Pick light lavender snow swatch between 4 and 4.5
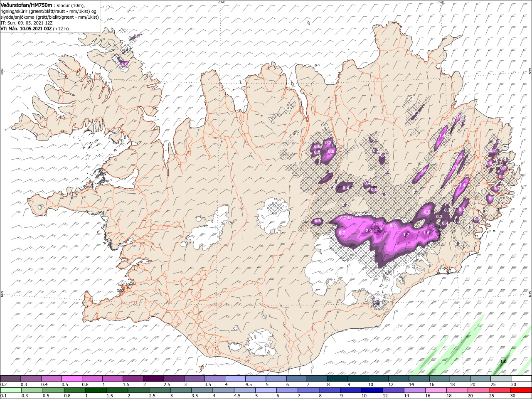The width and height of the screenshot is (532, 399). click(x=235, y=379)
